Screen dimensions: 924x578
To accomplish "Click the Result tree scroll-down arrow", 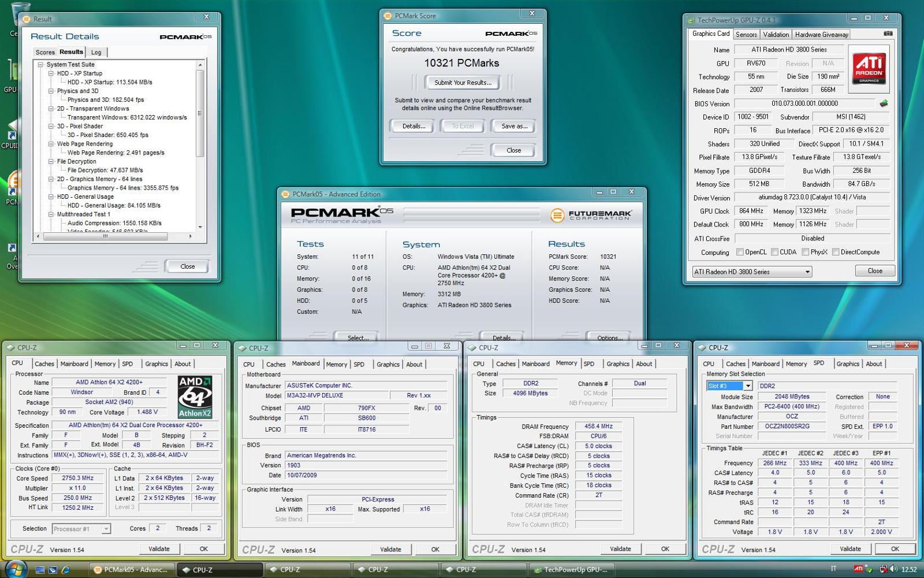I will coord(200,227).
